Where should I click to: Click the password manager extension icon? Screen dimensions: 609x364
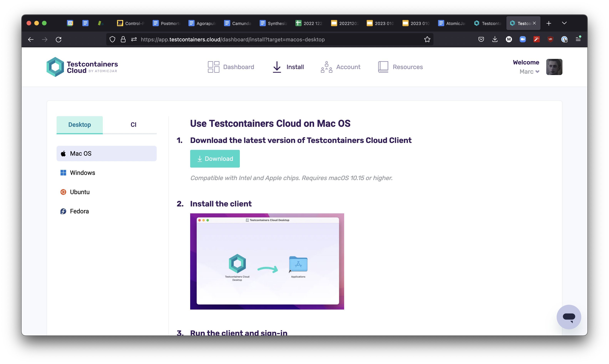tap(564, 39)
